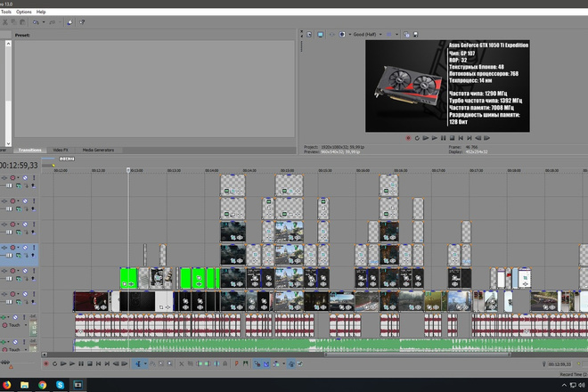
Task: Open the Tools menu
Action: pyautogui.click(x=5, y=12)
